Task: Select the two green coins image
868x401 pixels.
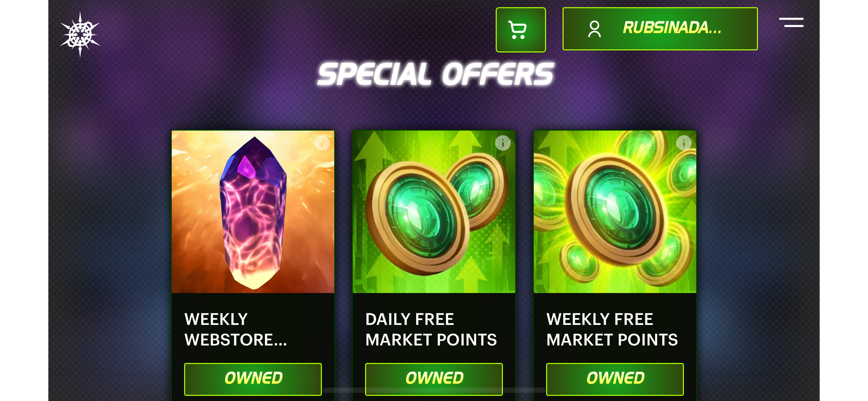Action: [434, 212]
